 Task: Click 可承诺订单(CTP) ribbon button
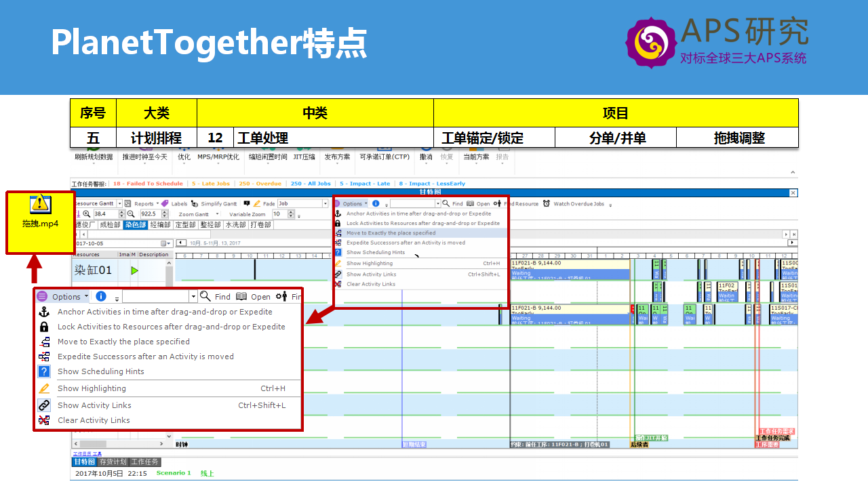point(384,157)
